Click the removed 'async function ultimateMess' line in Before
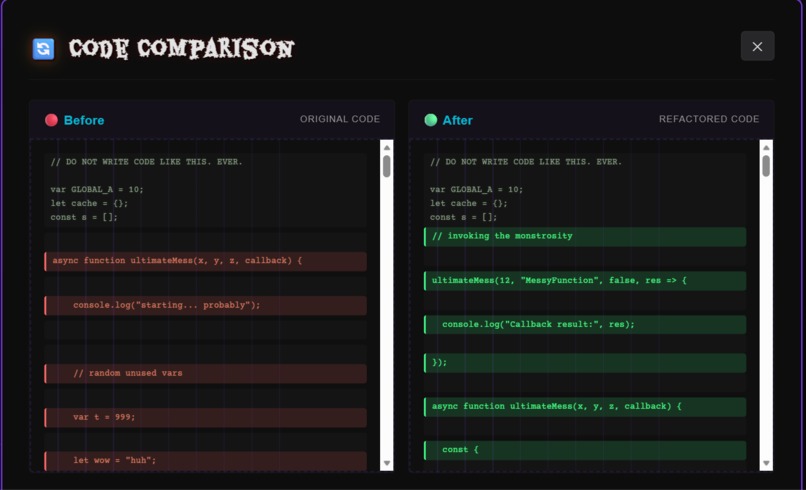This screenshot has height=490, width=806. click(206, 261)
